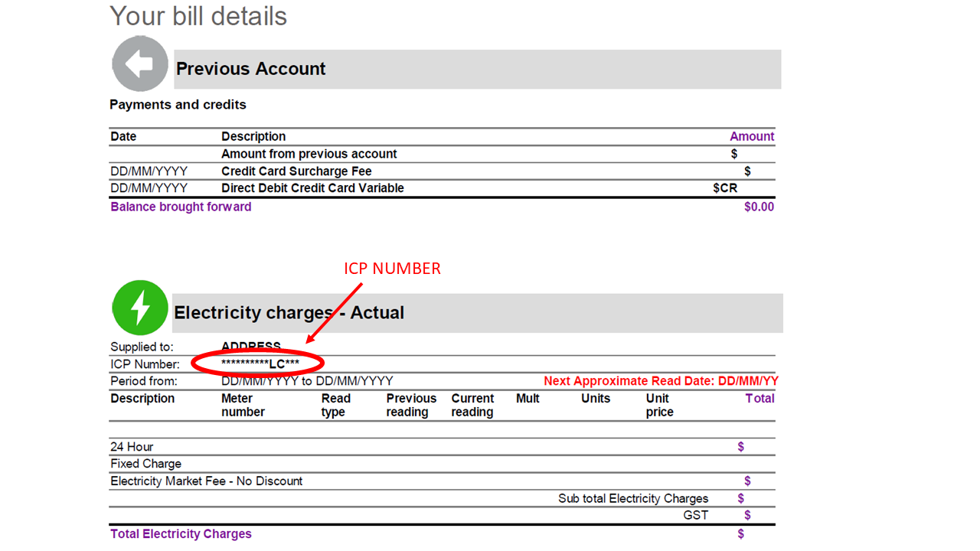Image resolution: width=980 pixels, height=551 pixels.
Task: Click the grey back arrow icon
Action: (x=139, y=64)
